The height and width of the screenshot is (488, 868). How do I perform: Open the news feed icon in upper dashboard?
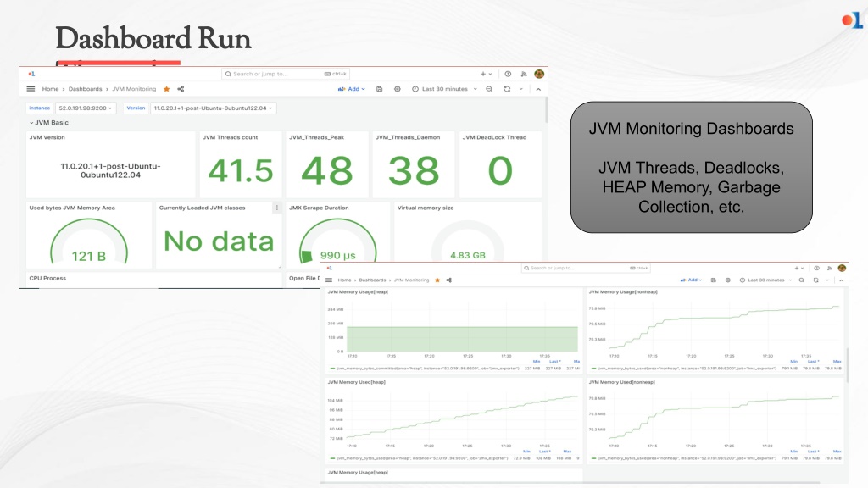pyautogui.click(x=524, y=74)
